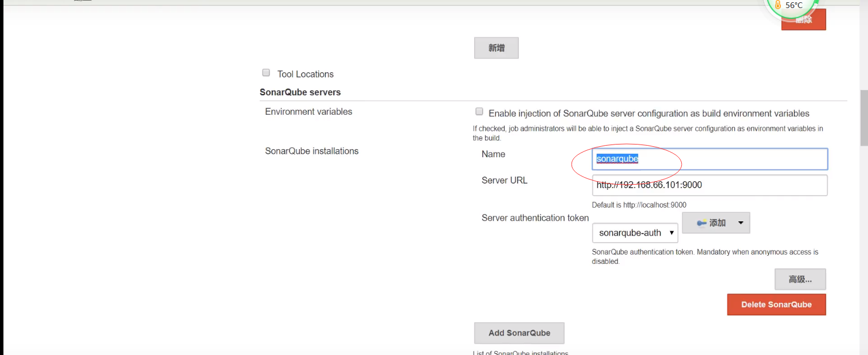This screenshot has height=355, width=868.
Task: Click the SonarQube Name input field
Action: (x=710, y=159)
